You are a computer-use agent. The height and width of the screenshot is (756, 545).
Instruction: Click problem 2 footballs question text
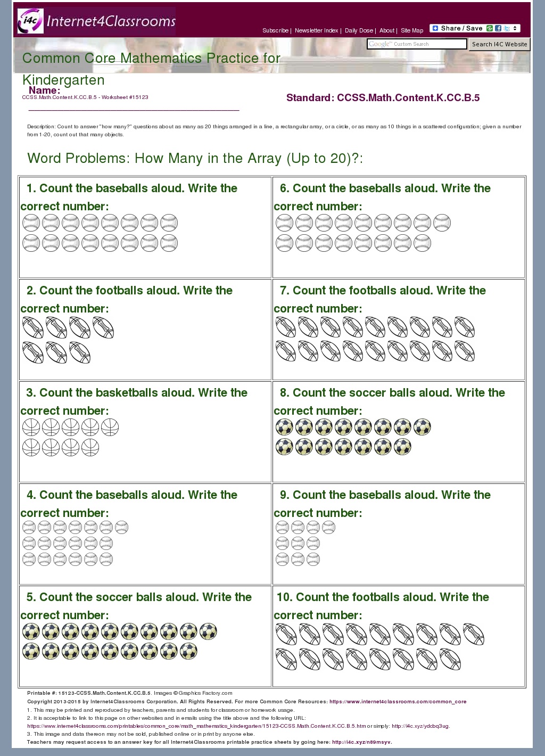(x=127, y=299)
